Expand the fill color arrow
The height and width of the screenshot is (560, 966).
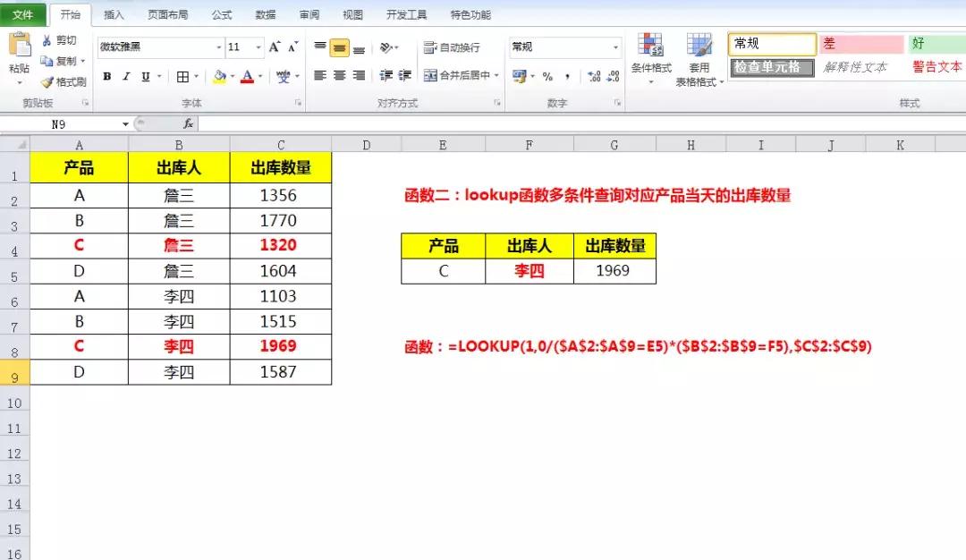pyautogui.click(x=233, y=76)
